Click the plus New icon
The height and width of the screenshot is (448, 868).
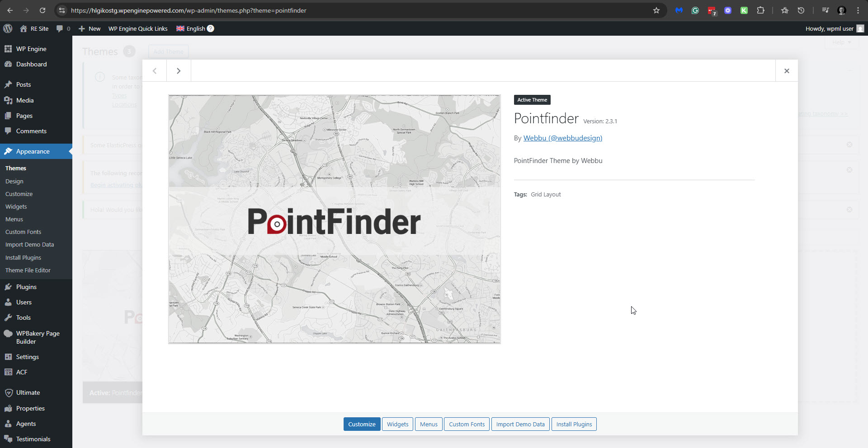[82, 28]
